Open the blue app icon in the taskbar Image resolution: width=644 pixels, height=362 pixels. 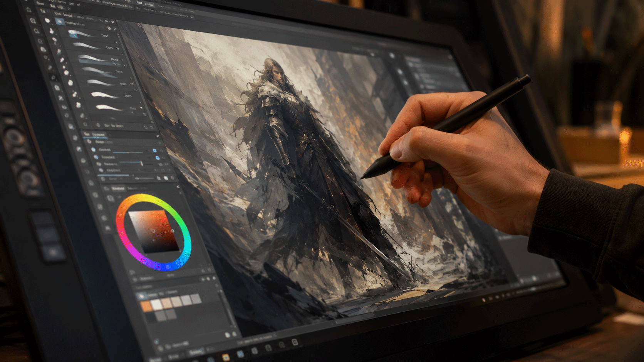pos(240,354)
